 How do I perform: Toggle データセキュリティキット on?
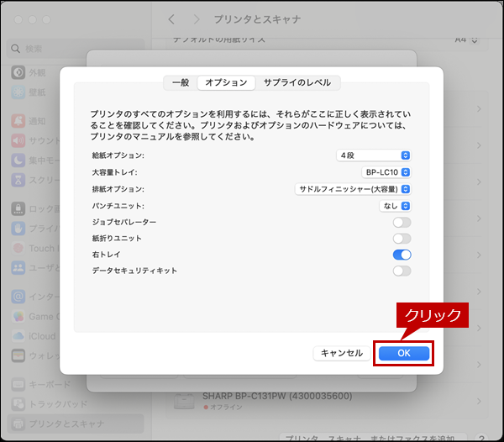[x=402, y=271]
